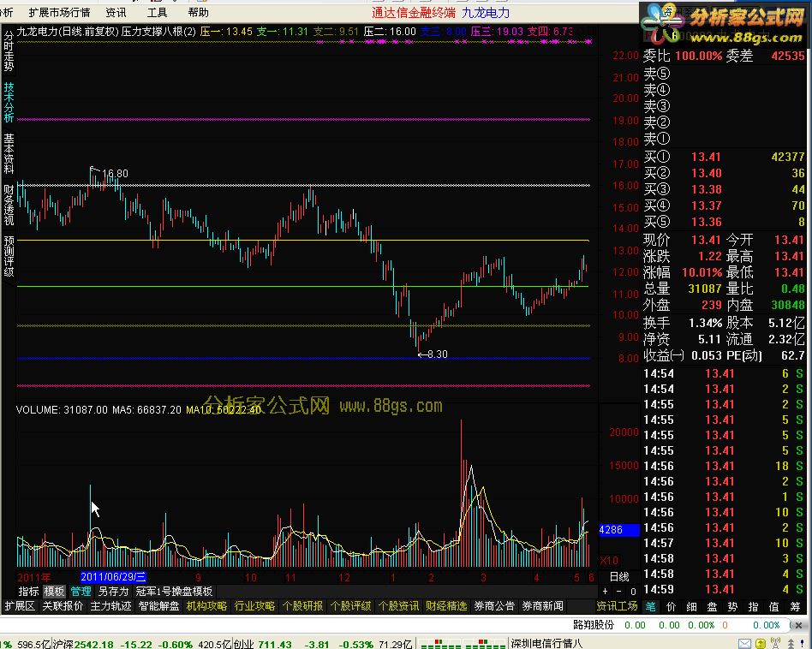Close the 路翔股份 ticker strip
The image size is (812, 649).
tap(798, 625)
